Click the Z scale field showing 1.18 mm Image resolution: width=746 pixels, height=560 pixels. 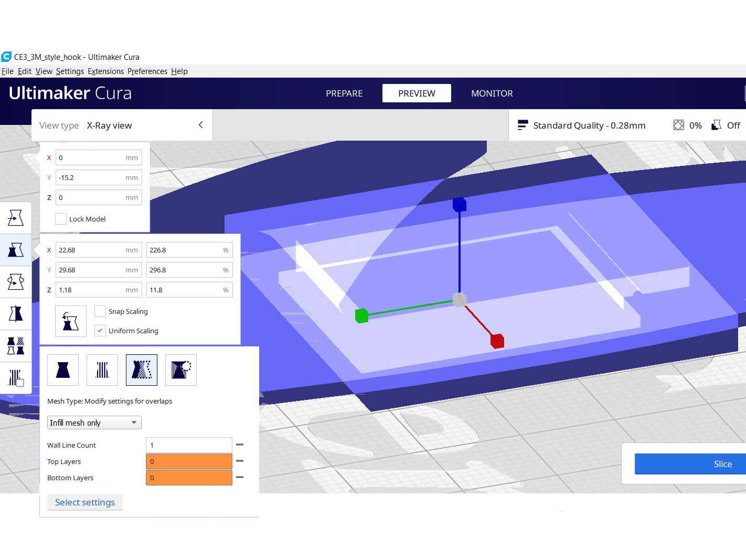99,290
